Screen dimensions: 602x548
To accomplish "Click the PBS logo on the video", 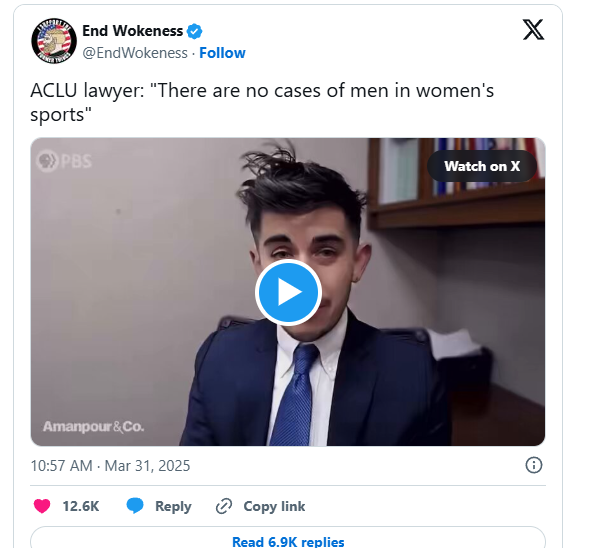I will 64,161.
